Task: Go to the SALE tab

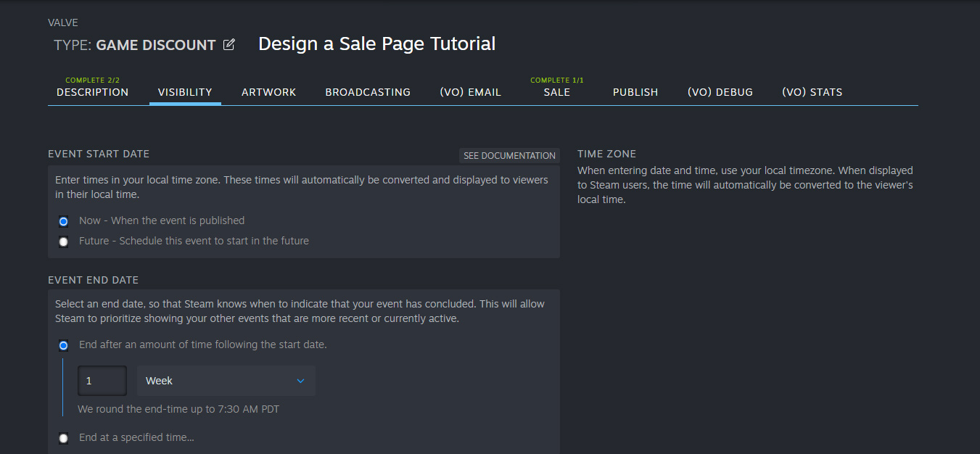Action: pos(556,91)
